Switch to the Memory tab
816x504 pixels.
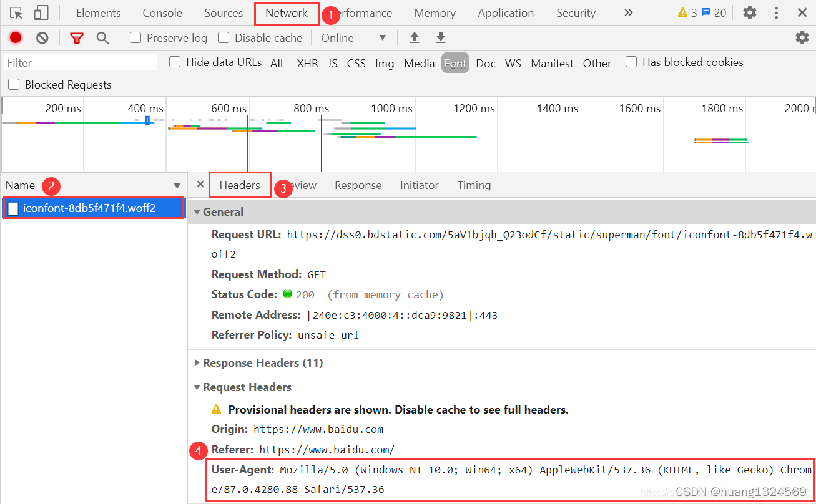435,12
